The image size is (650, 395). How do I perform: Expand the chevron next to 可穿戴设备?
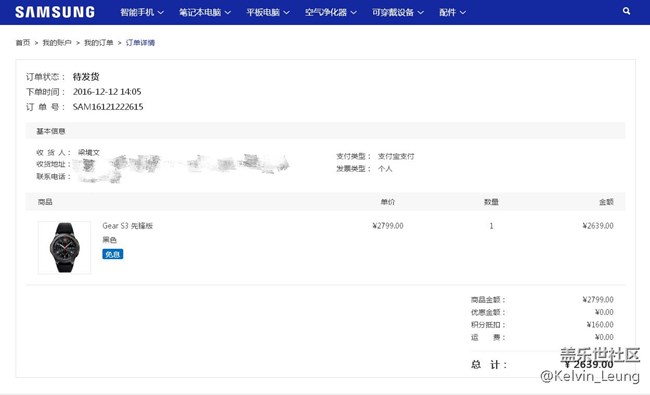(x=420, y=13)
